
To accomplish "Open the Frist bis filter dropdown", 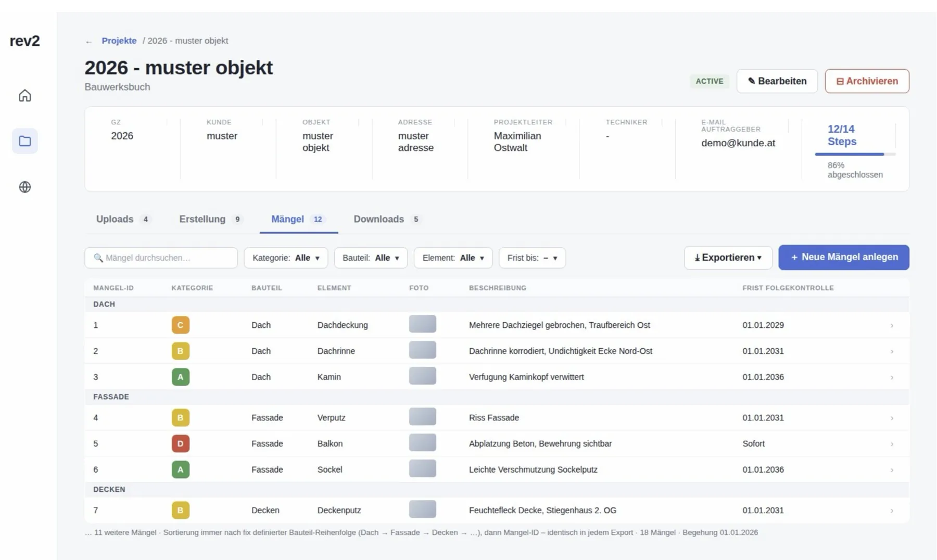I will point(532,258).
